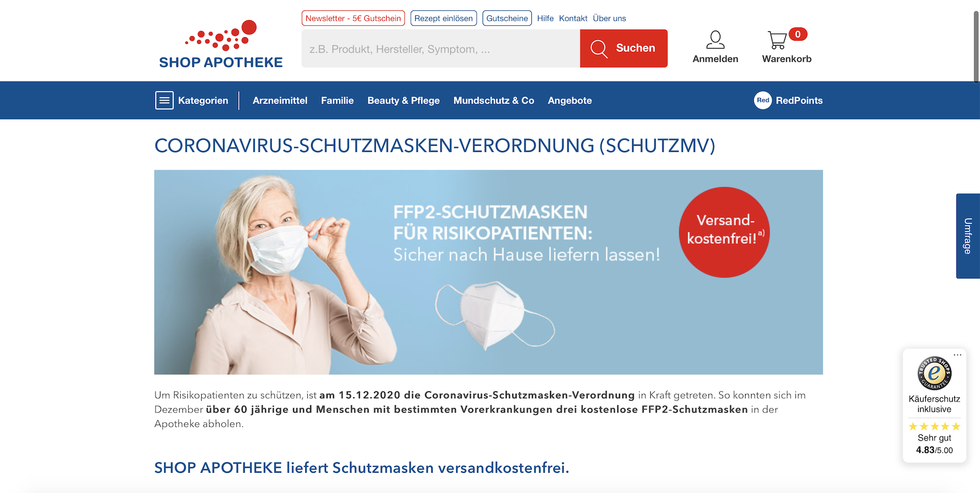Click the magnifier icon in Suchen button
980x493 pixels.
(599, 49)
